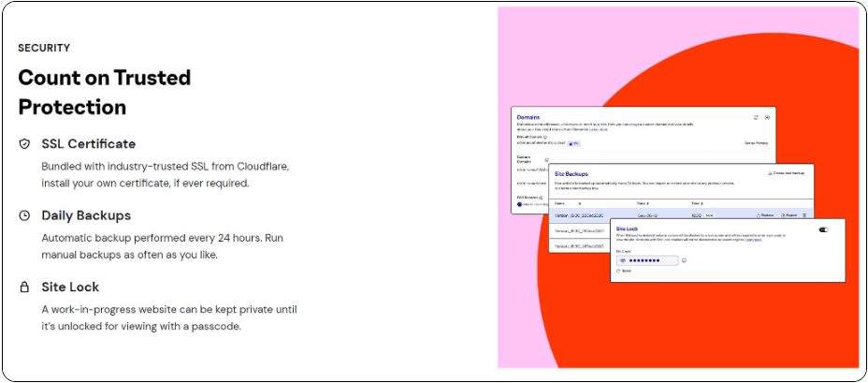
Task: Click the eye icon in pin code field
Action: [622, 260]
